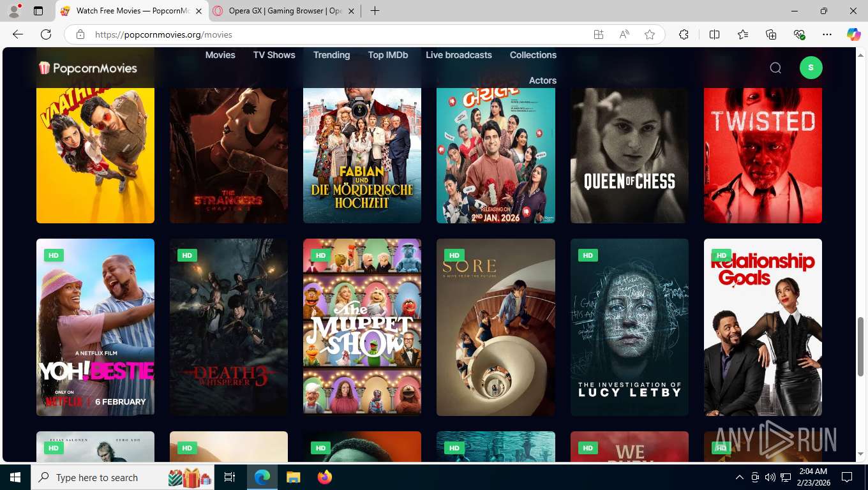The image size is (868, 490).
Task: Go back with the browser back arrow
Action: click(18, 34)
